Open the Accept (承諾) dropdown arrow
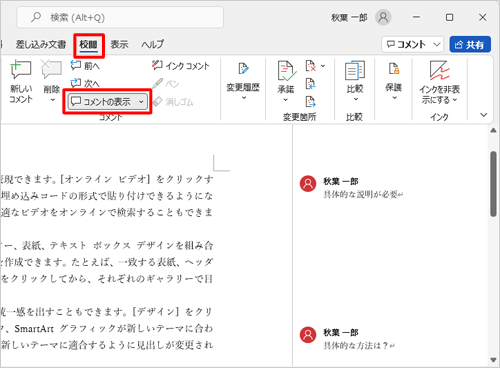 pyautogui.click(x=286, y=100)
